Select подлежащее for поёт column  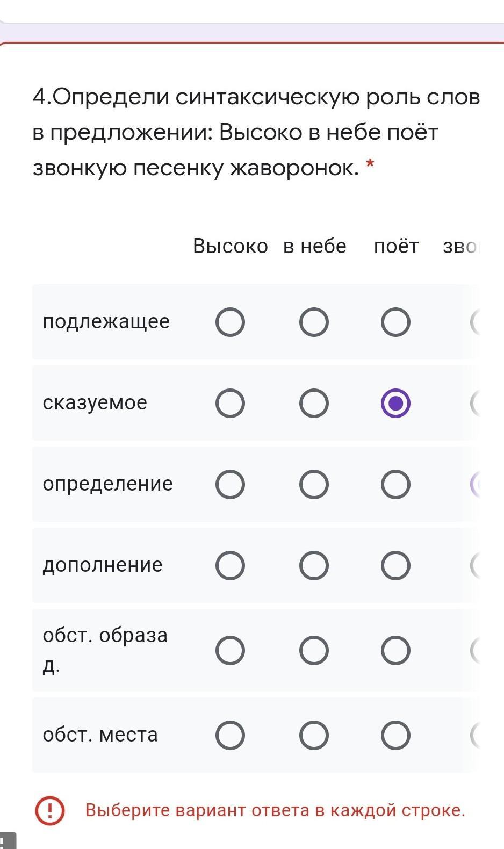(395, 322)
